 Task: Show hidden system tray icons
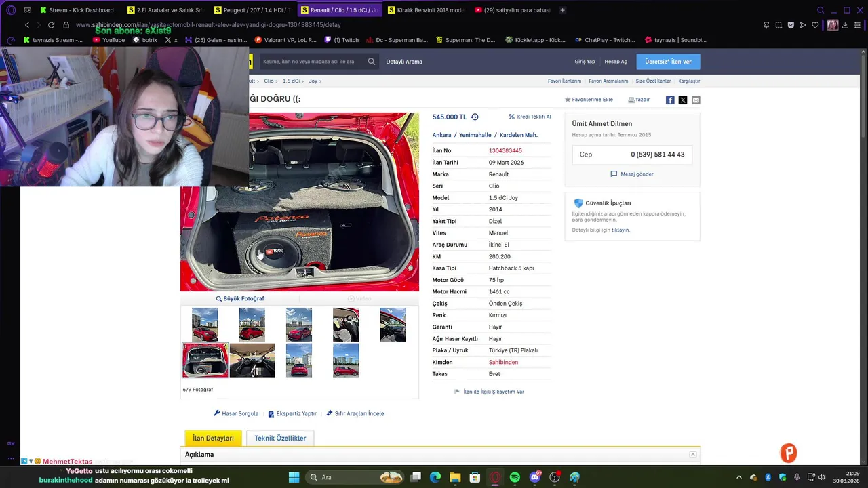[x=739, y=477]
